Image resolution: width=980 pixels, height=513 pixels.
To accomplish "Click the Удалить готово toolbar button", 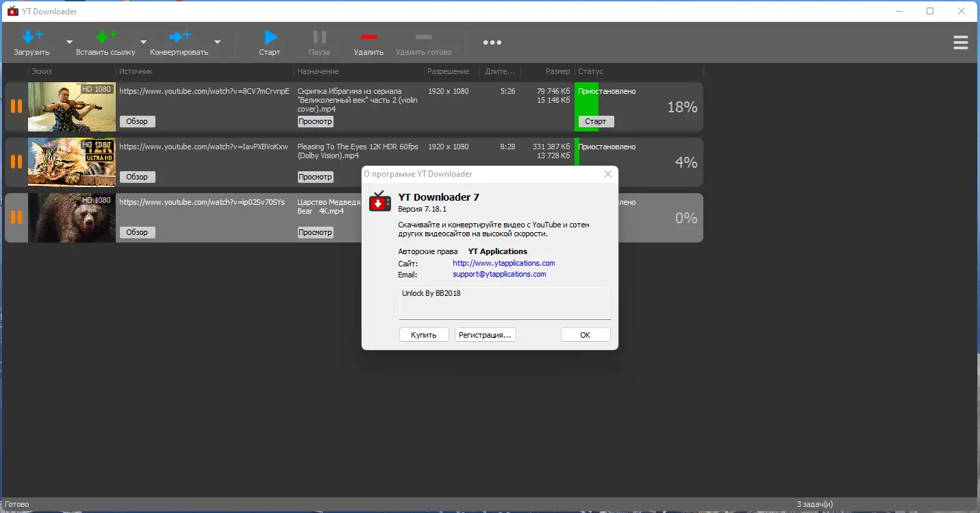I will [x=424, y=43].
